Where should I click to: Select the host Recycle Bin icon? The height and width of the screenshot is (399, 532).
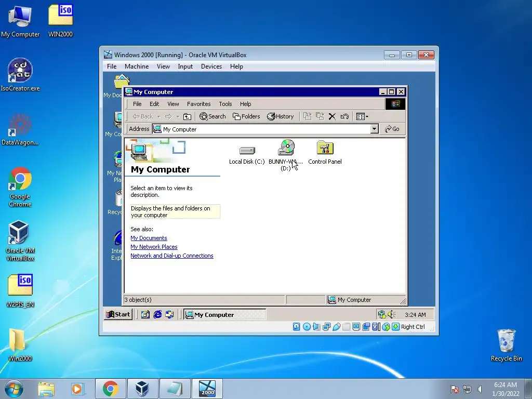pos(506,345)
